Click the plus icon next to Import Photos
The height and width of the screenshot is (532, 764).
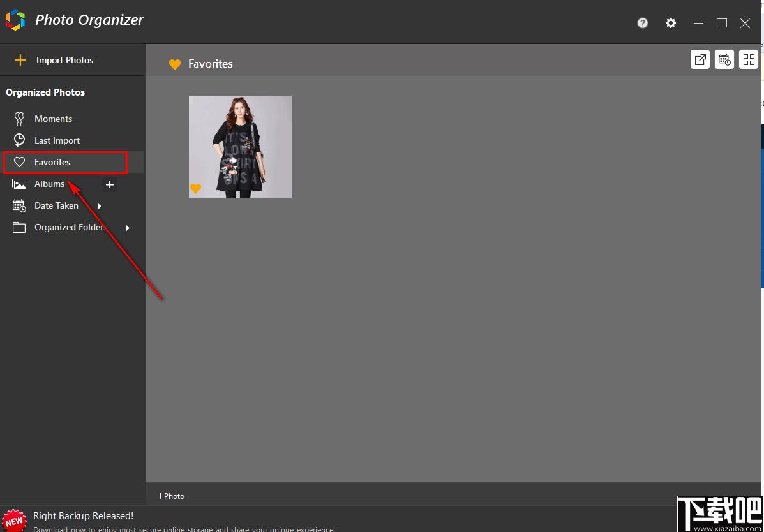click(x=20, y=60)
